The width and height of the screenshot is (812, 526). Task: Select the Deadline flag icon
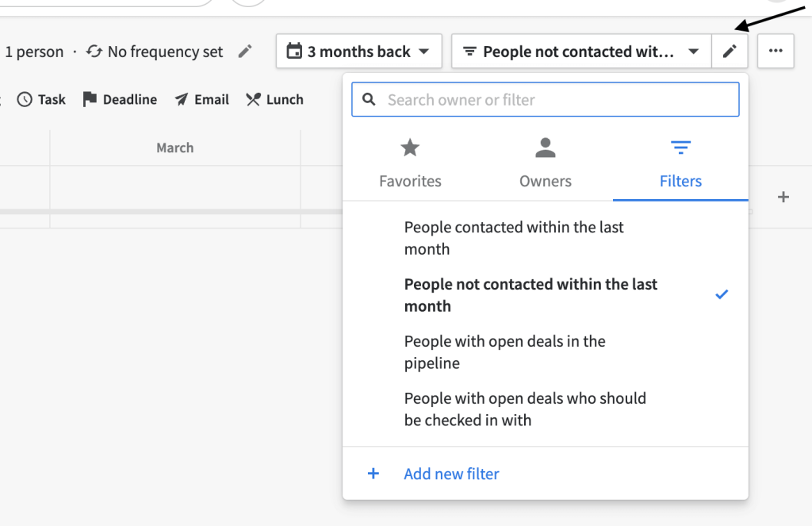[x=90, y=99]
